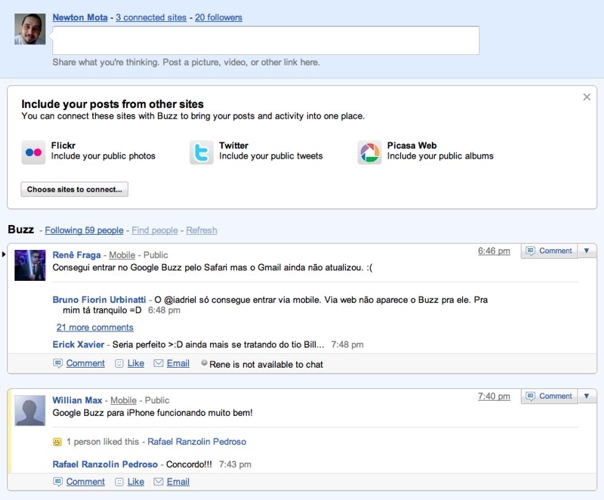Click Find people link
Screen dimensions: 604x500
[x=155, y=230]
